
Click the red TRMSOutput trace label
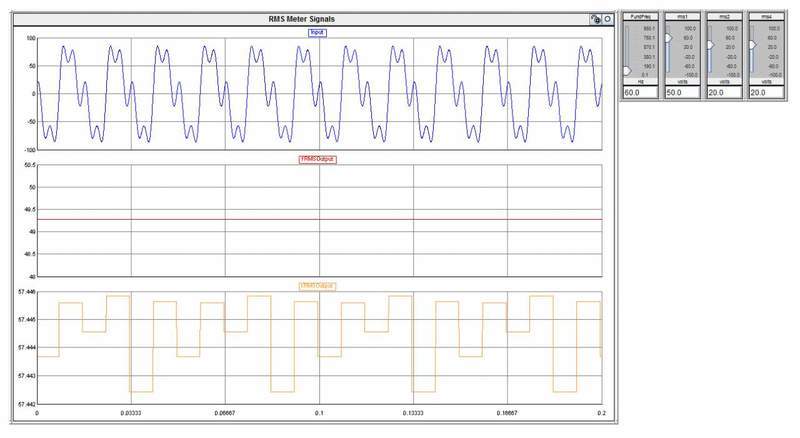click(319, 158)
